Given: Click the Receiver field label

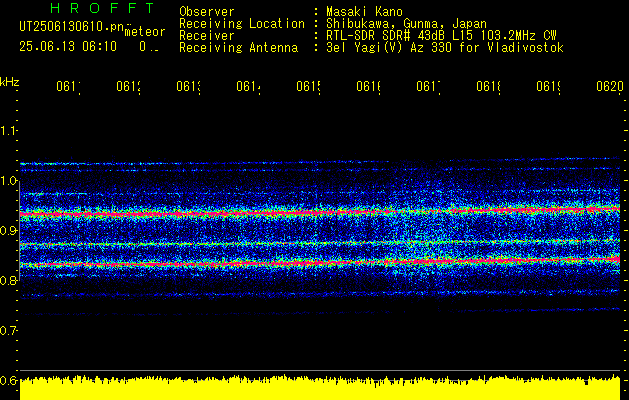Looking at the screenshot, I should pos(207,36).
